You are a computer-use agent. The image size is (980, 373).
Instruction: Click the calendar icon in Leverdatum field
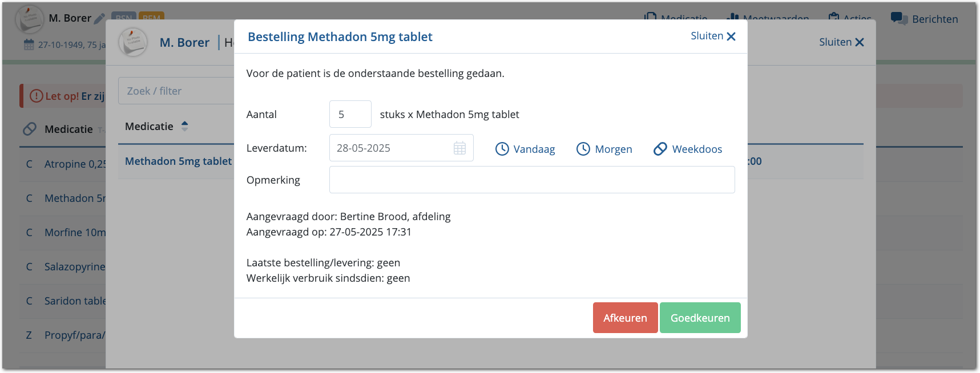[x=459, y=148]
